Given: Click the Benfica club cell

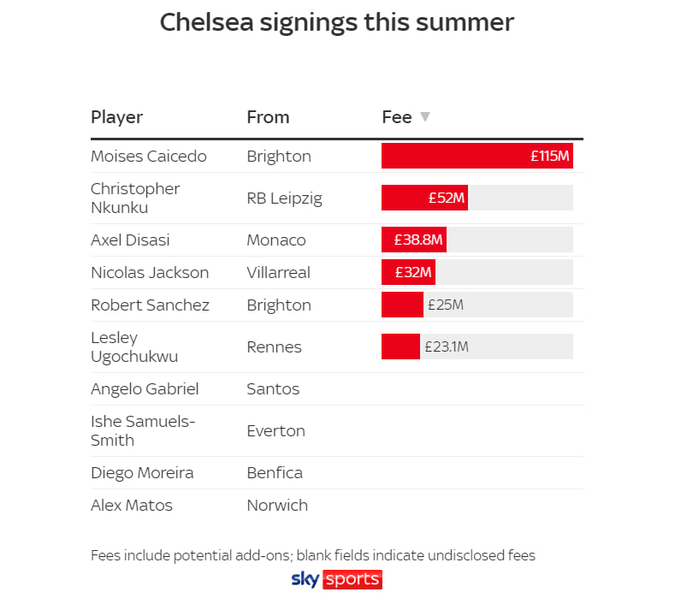Looking at the screenshot, I should pyautogui.click(x=275, y=472).
